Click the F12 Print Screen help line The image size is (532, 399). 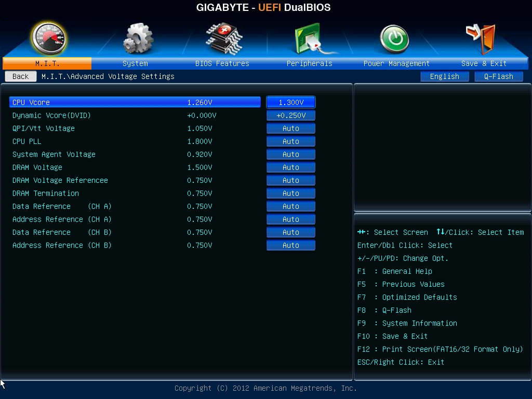pyautogui.click(x=440, y=349)
